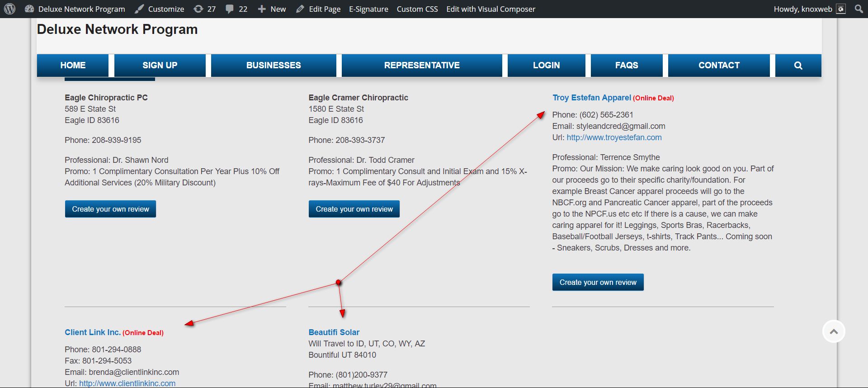Click the phone number 208-393-3737
This screenshot has width=868, height=388.
click(x=360, y=140)
